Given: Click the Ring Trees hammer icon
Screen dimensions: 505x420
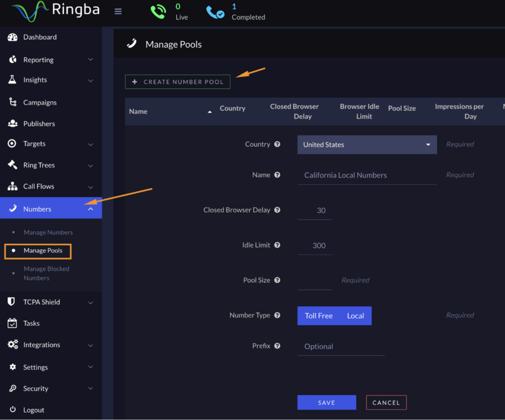Looking at the screenshot, I should tap(13, 165).
